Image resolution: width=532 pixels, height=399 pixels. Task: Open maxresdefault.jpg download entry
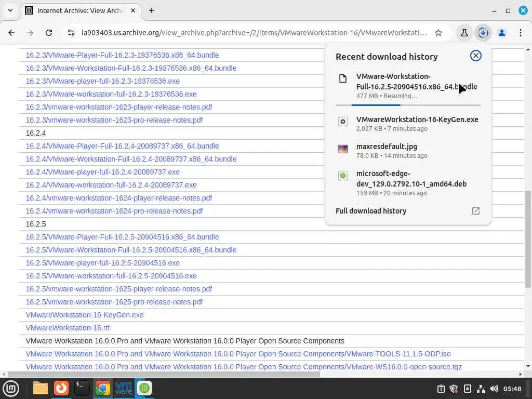(408, 151)
